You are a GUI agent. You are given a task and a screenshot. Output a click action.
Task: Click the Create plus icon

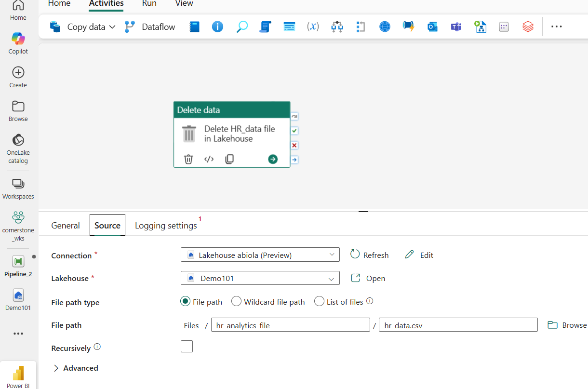point(18,72)
